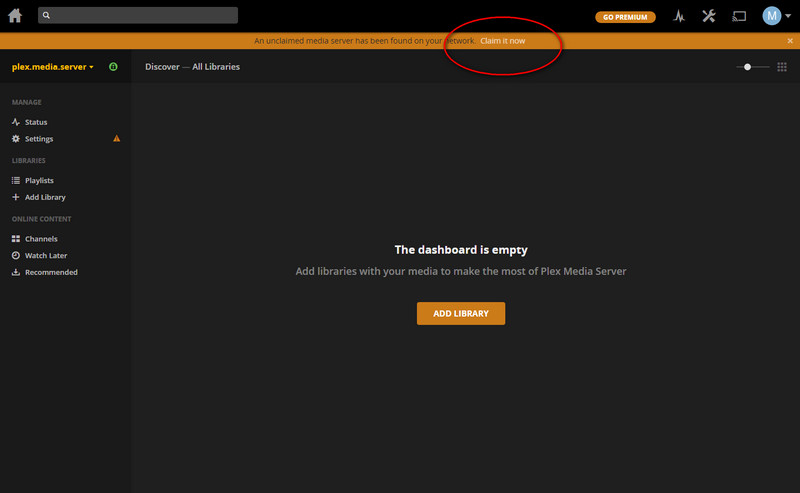Switch to the grid view icon
The height and width of the screenshot is (493, 800).
(x=782, y=67)
